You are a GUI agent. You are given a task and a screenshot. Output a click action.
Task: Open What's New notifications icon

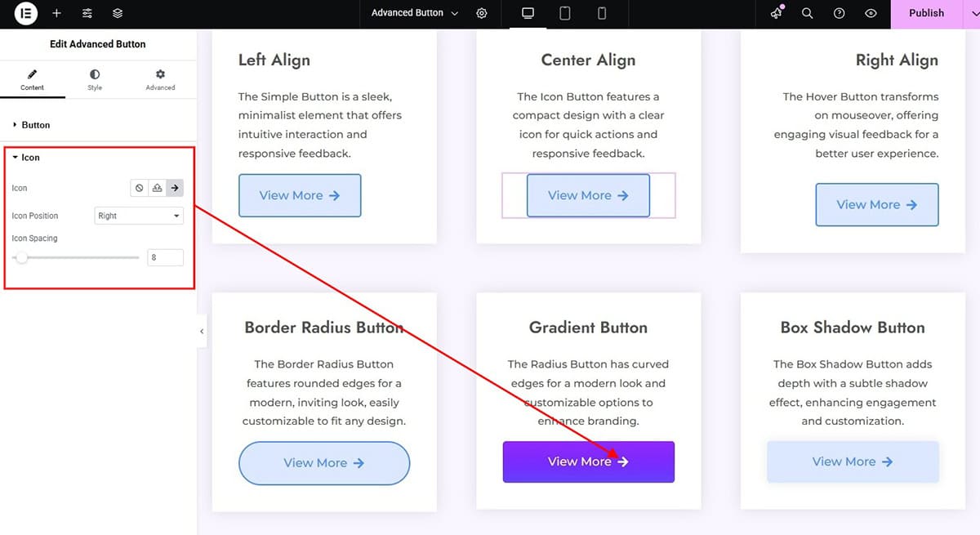777,13
